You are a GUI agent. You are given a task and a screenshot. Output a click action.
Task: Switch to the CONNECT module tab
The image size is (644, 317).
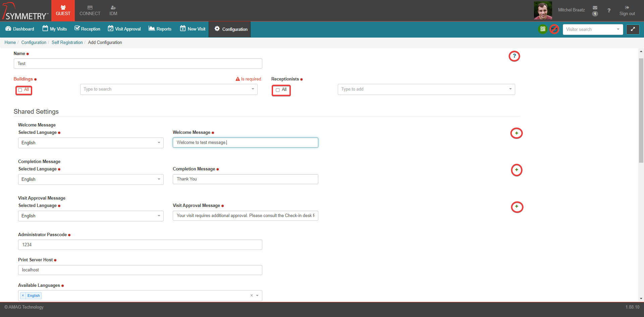90,10
